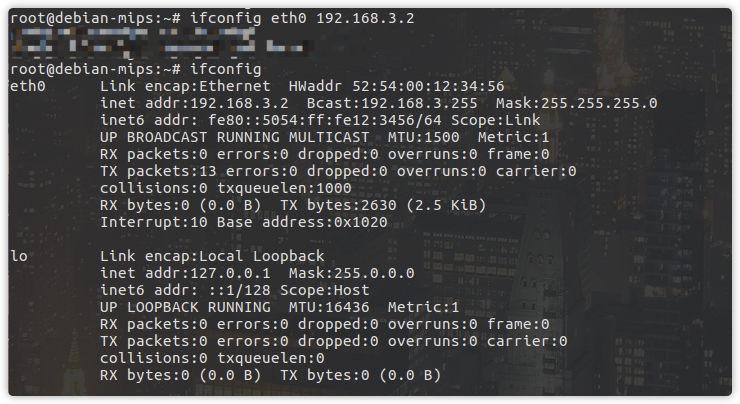Click the Bcast:192.168.3.255 value
This screenshot has width=740, height=404.
tap(392, 103)
